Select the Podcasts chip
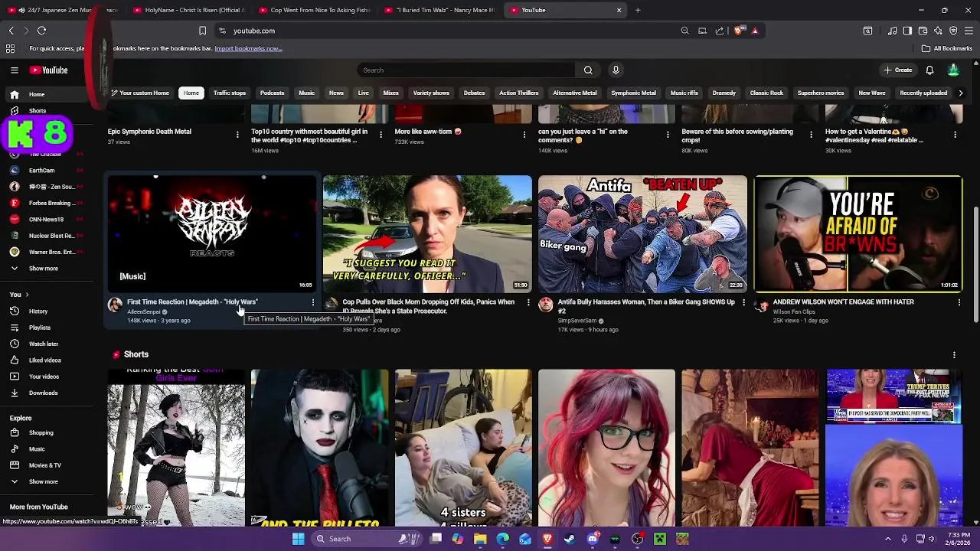 point(272,93)
